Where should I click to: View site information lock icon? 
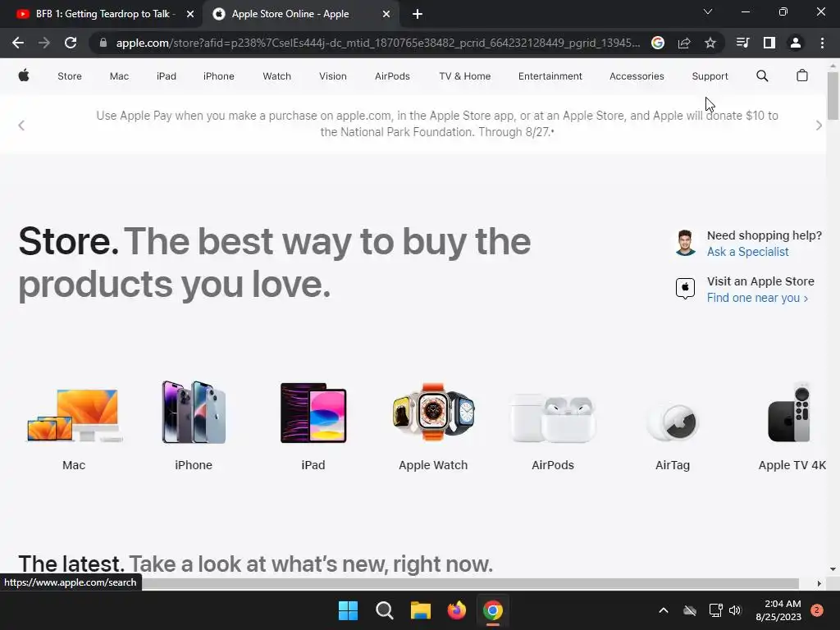[103, 43]
